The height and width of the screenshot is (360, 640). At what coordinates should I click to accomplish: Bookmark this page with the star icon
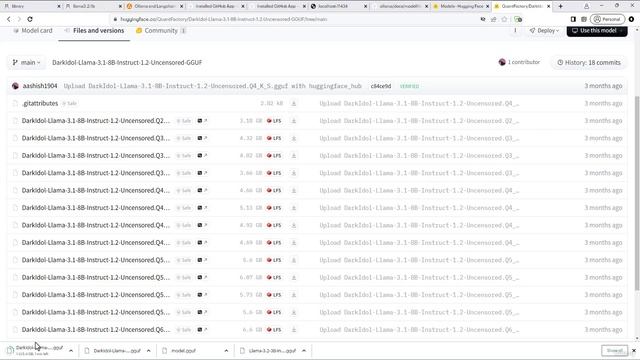(504, 19)
